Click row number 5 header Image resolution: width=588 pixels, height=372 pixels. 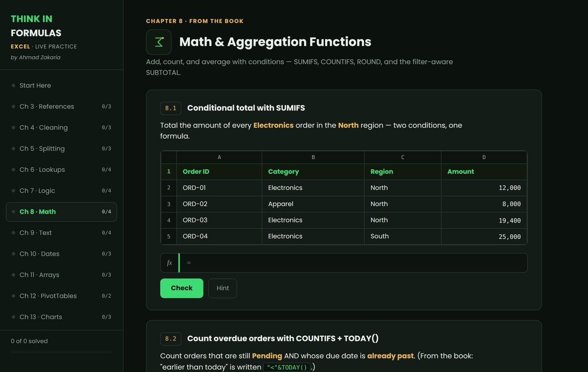point(169,236)
